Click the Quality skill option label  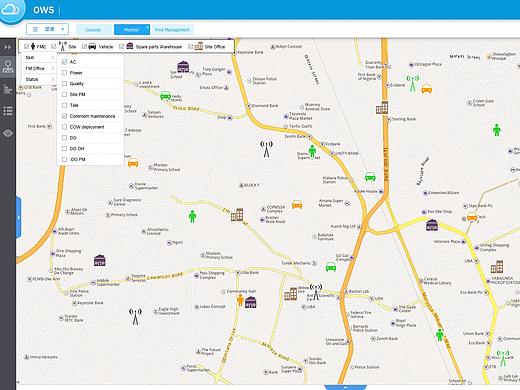77,84
